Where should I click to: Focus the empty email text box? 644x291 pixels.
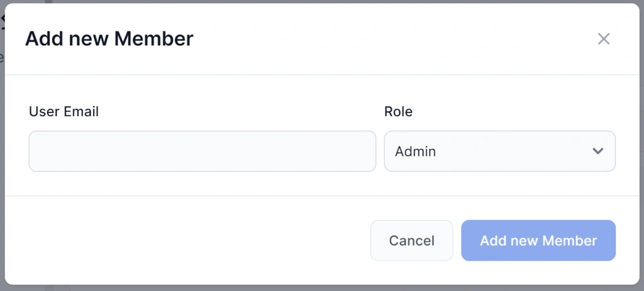202,151
